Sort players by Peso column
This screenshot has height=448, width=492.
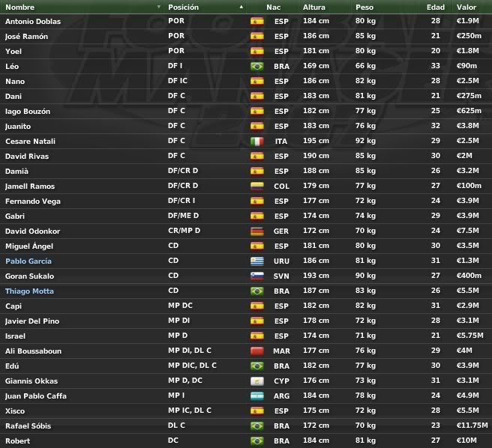point(364,7)
